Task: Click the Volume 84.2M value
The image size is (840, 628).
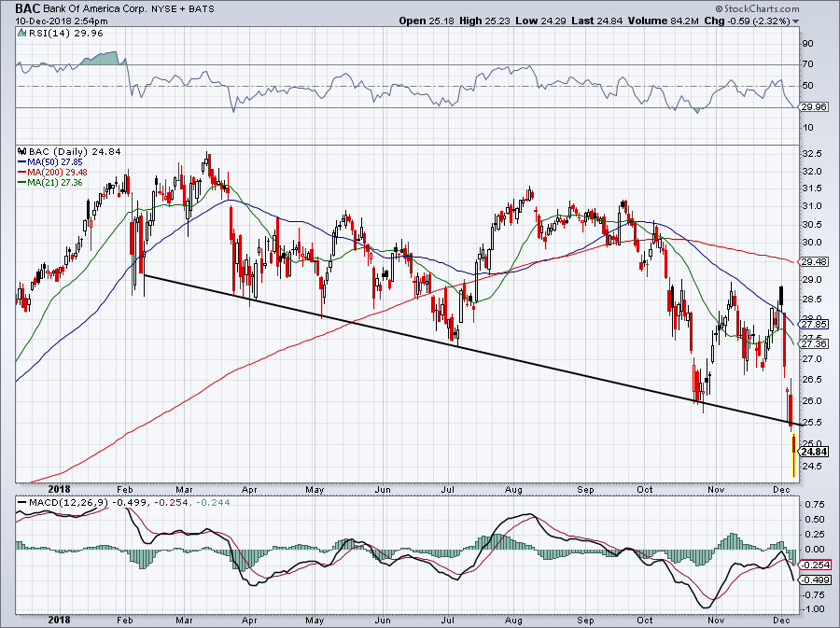Action: pos(664,21)
